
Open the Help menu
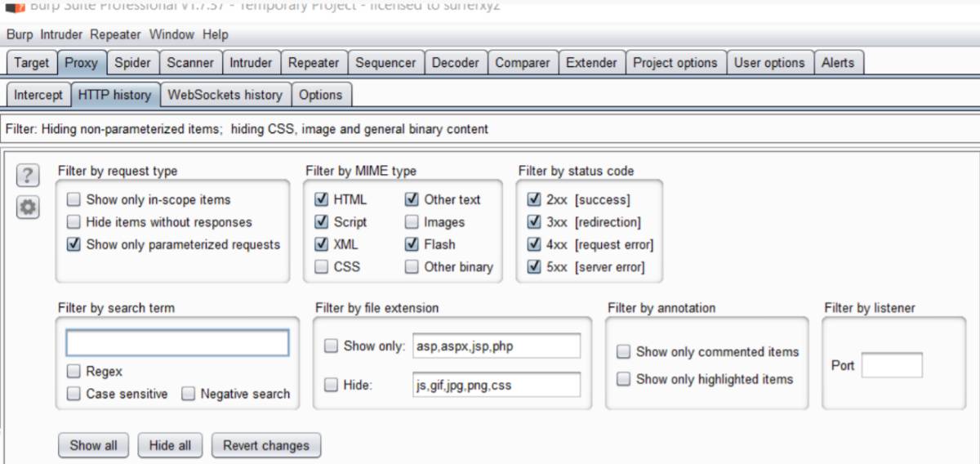click(216, 34)
